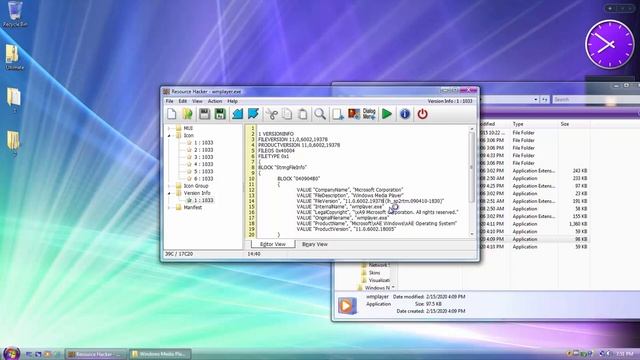
Task: Select icon resource 3 : 1033
Action: pos(200,157)
